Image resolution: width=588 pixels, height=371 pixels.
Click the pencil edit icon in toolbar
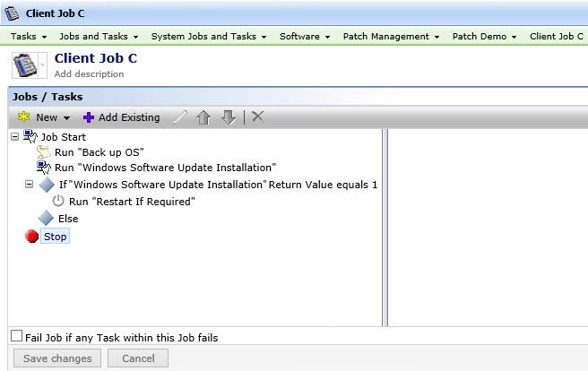click(x=180, y=116)
